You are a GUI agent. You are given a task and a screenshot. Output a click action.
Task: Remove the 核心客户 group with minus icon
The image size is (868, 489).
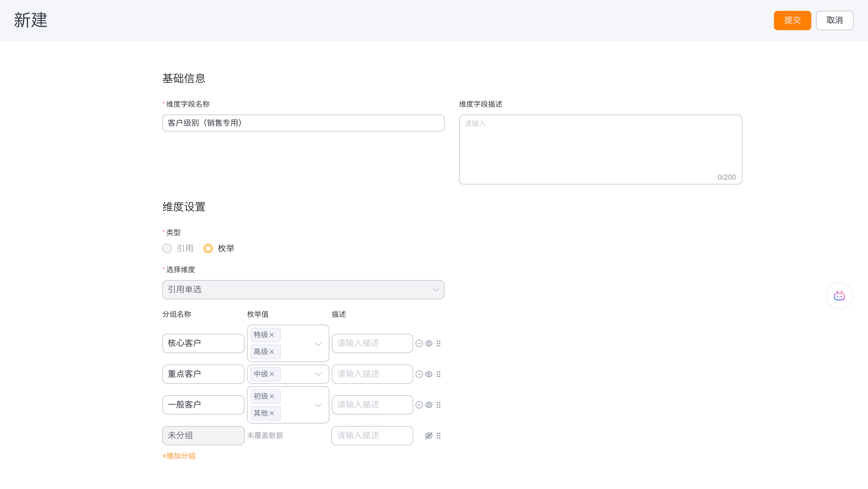419,343
